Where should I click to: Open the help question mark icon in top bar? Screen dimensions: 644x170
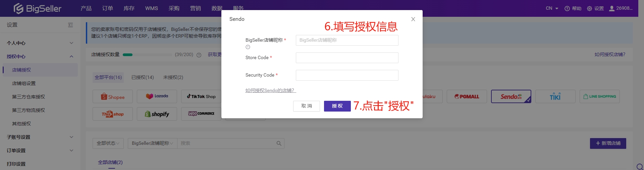[x=567, y=8]
